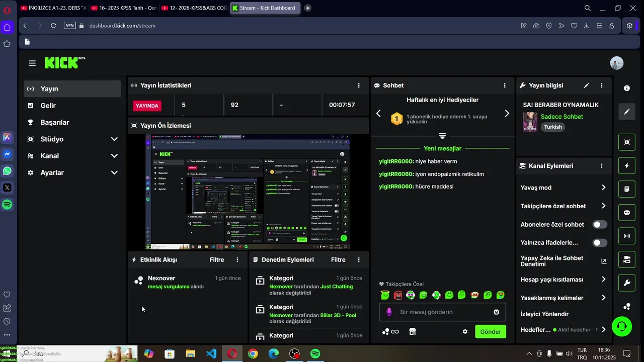Switch to the İNGİLİZCE A1-23. DERS tab
The image size is (644, 362).
[x=53, y=8]
